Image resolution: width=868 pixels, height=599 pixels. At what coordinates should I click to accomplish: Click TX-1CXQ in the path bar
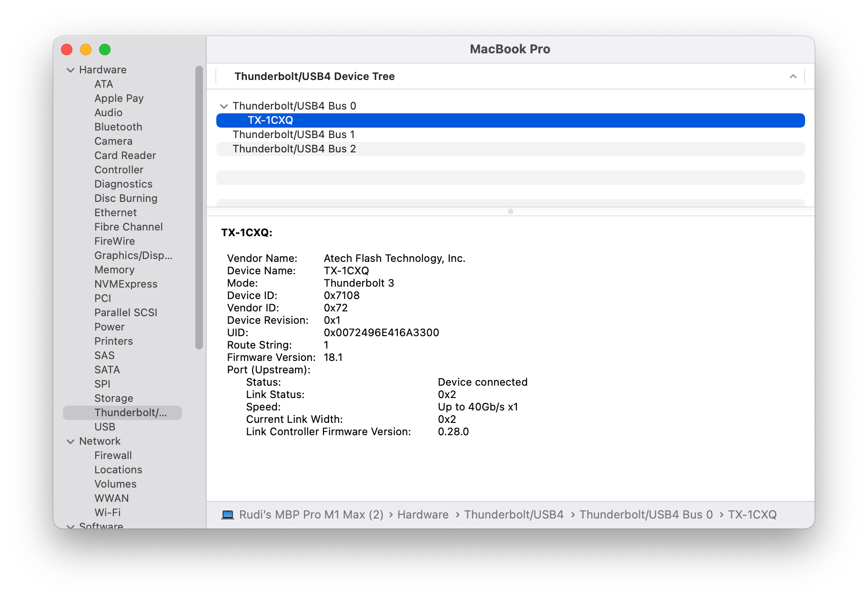(752, 515)
